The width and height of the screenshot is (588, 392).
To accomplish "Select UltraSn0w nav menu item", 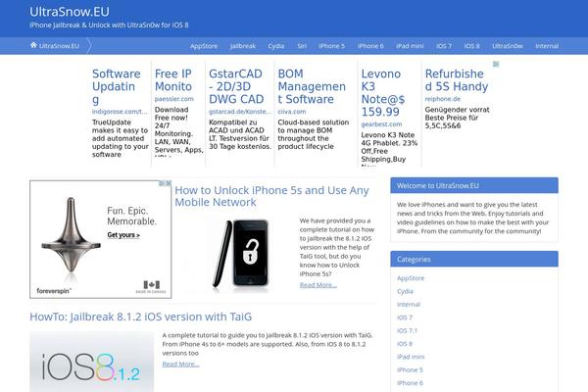I will 507,46.
